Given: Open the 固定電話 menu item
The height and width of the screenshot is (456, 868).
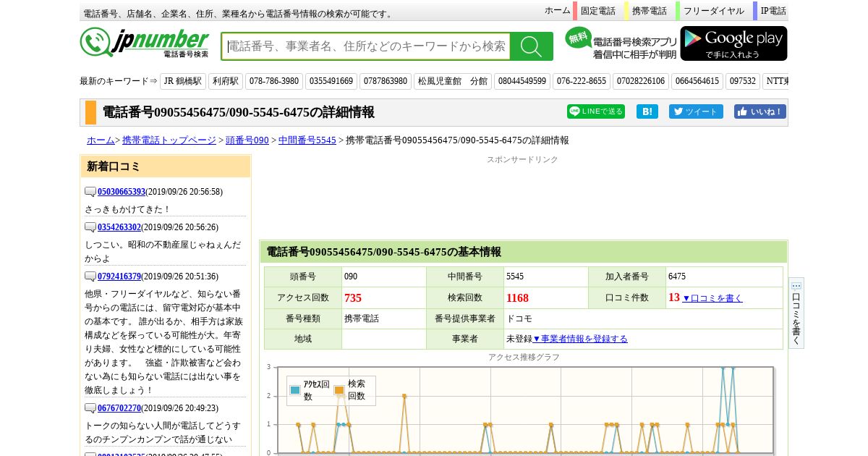Looking at the screenshot, I should click(597, 11).
